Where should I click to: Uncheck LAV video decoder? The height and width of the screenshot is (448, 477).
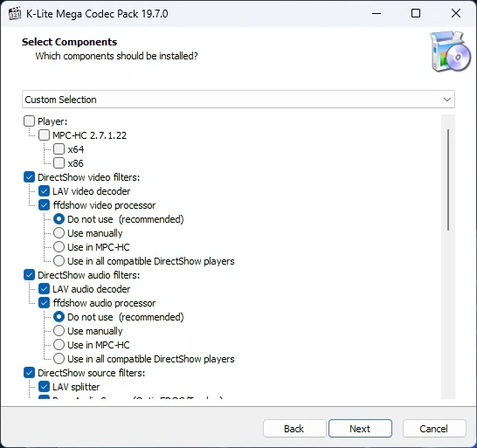coord(44,191)
